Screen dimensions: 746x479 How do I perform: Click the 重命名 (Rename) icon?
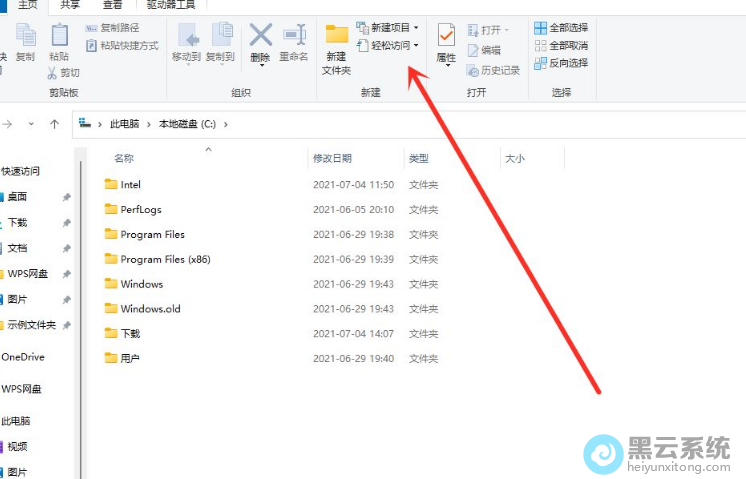[x=293, y=37]
